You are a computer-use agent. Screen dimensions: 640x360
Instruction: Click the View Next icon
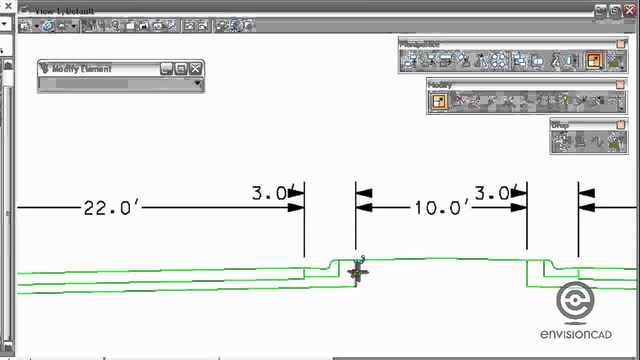coord(203,26)
